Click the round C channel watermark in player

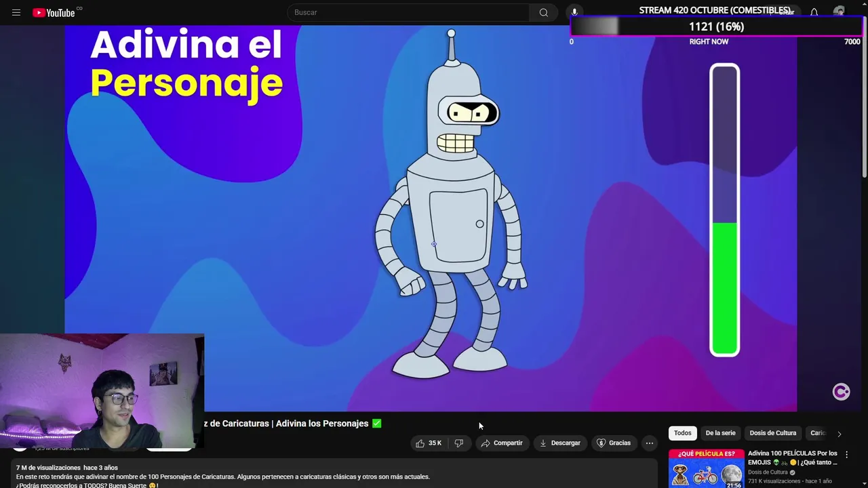coord(841,392)
